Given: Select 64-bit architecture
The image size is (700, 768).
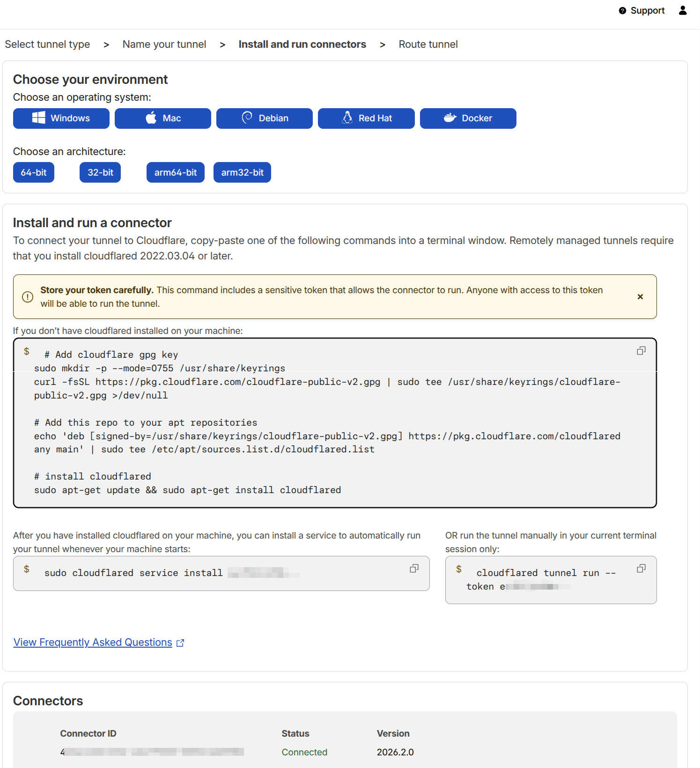Looking at the screenshot, I should click(34, 172).
